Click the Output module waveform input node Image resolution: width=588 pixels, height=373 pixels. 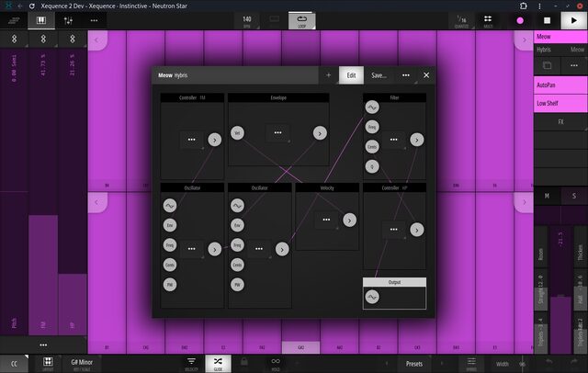click(x=372, y=298)
